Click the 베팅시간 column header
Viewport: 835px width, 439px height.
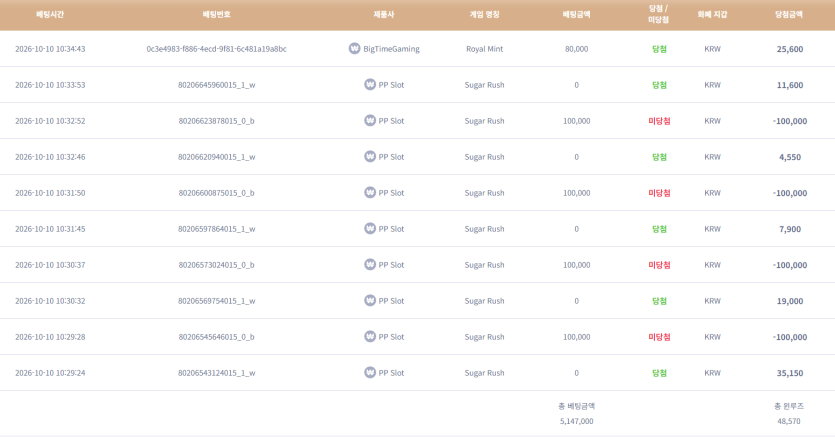[50, 14]
